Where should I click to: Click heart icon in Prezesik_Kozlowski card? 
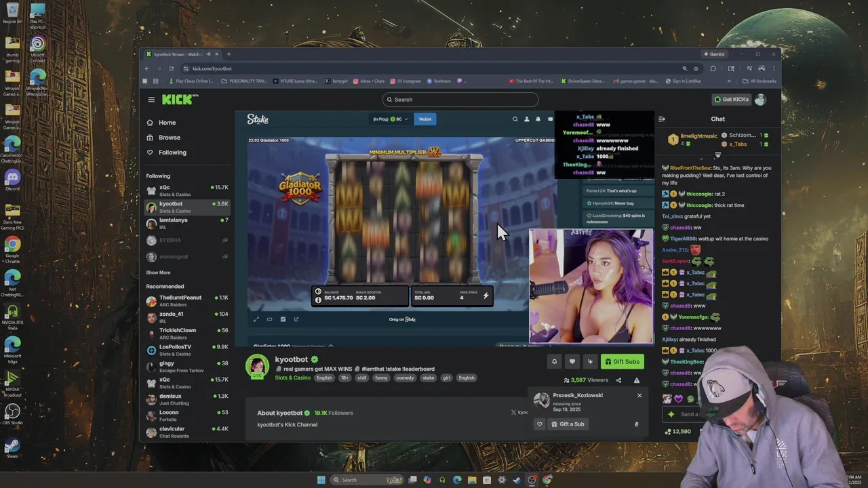tap(540, 424)
